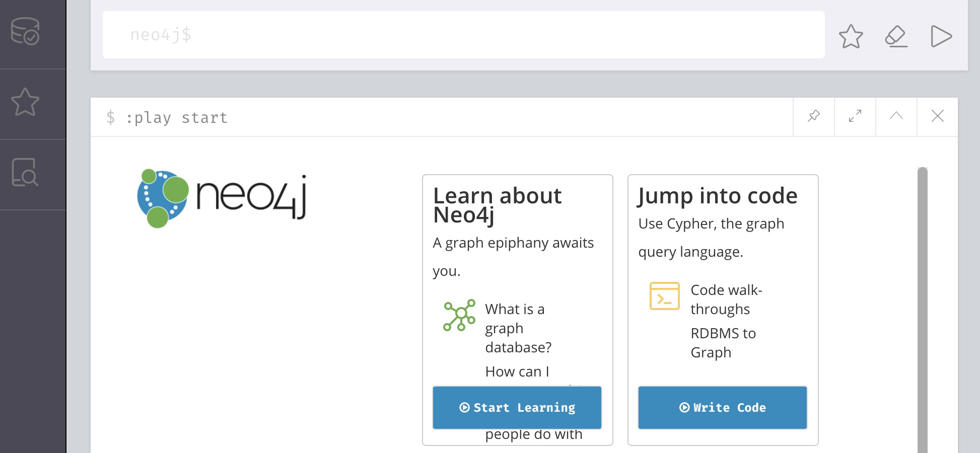The height and width of the screenshot is (453, 980).
Task: Save query as favorite with star icon
Action: point(851,36)
